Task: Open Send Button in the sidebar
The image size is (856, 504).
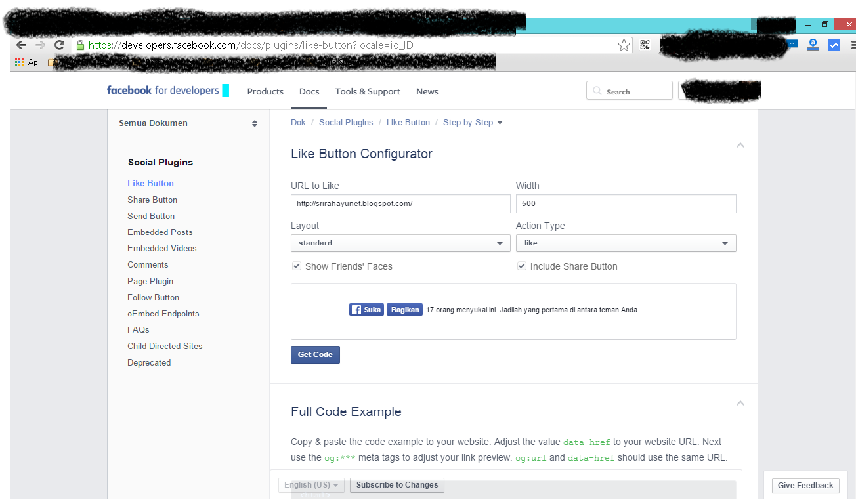Action: (x=151, y=216)
